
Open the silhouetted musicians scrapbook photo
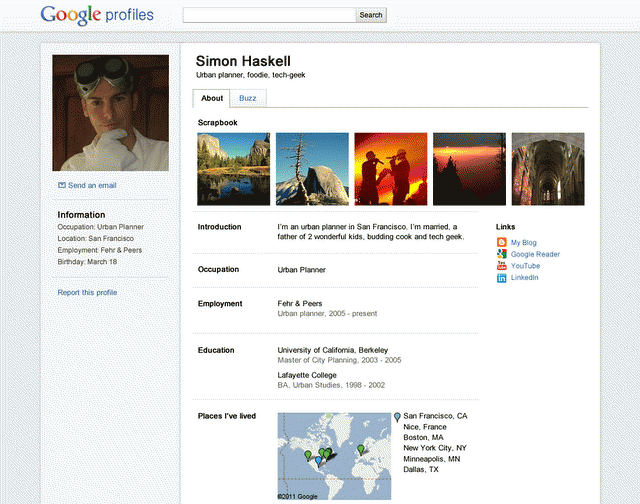(x=391, y=169)
